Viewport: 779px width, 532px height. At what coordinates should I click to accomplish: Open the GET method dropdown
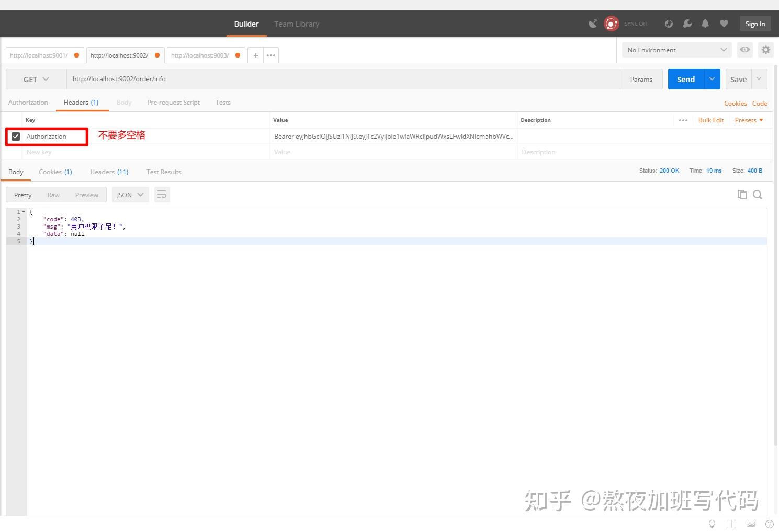tap(36, 79)
